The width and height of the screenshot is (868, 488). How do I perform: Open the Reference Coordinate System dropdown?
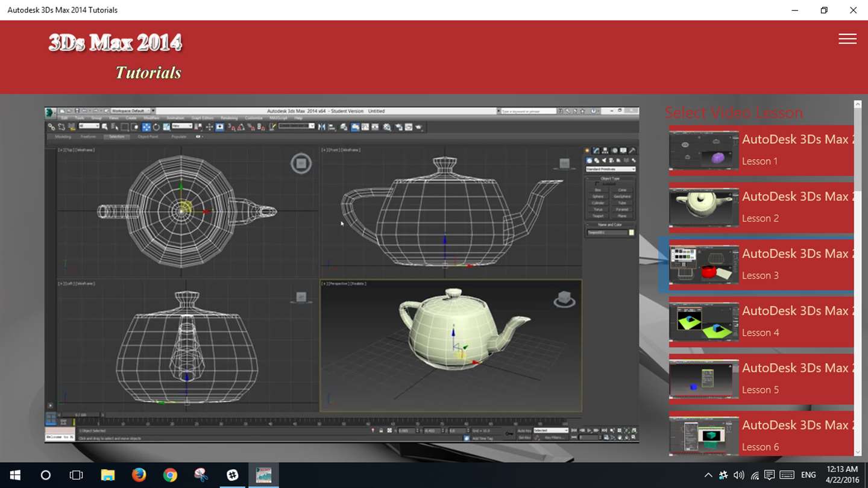click(x=181, y=126)
